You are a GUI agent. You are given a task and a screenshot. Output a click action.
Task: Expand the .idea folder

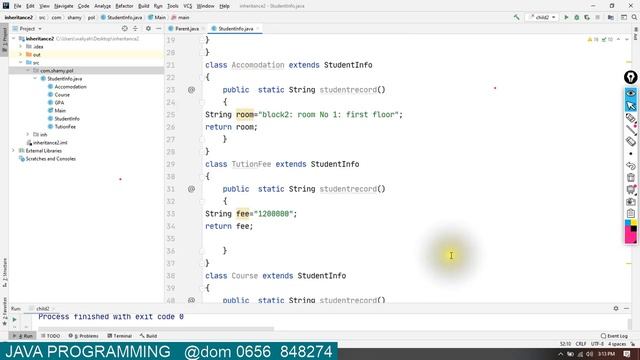21,47
